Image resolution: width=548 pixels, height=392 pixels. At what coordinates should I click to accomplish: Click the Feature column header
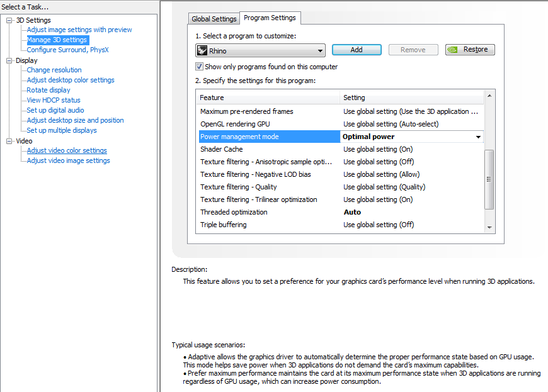(x=268, y=98)
